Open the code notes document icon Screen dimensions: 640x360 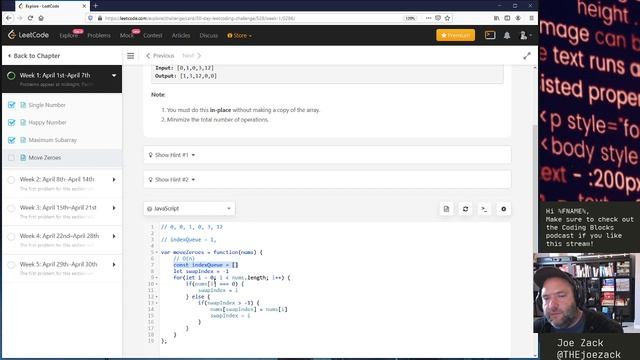coord(446,209)
